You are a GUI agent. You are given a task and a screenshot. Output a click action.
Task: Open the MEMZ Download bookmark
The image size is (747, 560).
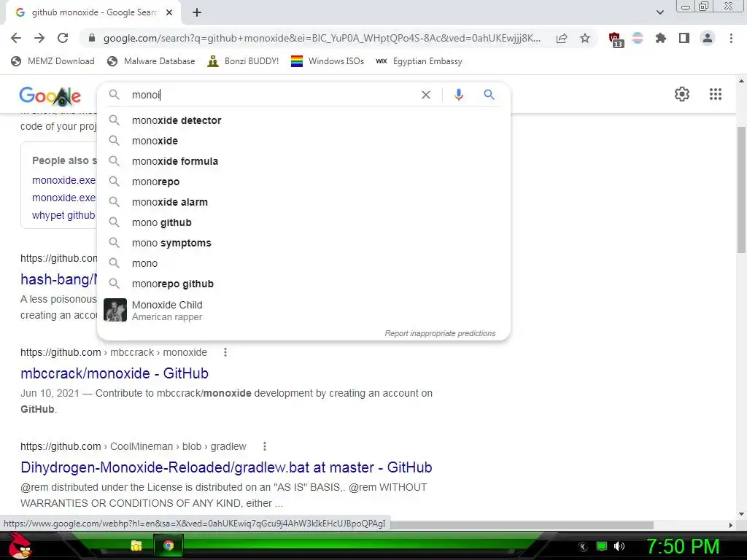[x=53, y=61]
